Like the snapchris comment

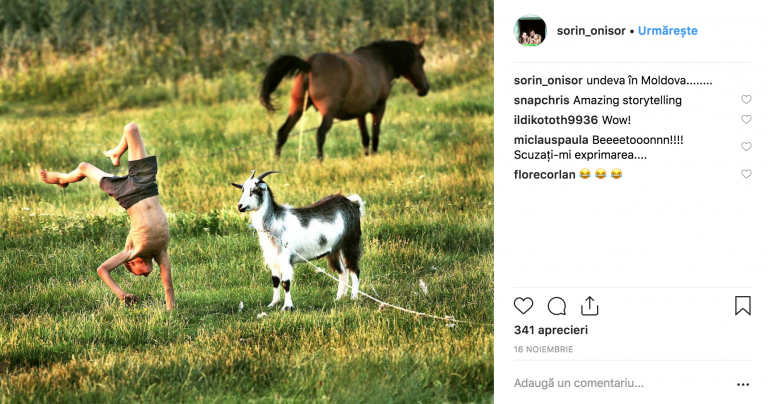click(746, 99)
